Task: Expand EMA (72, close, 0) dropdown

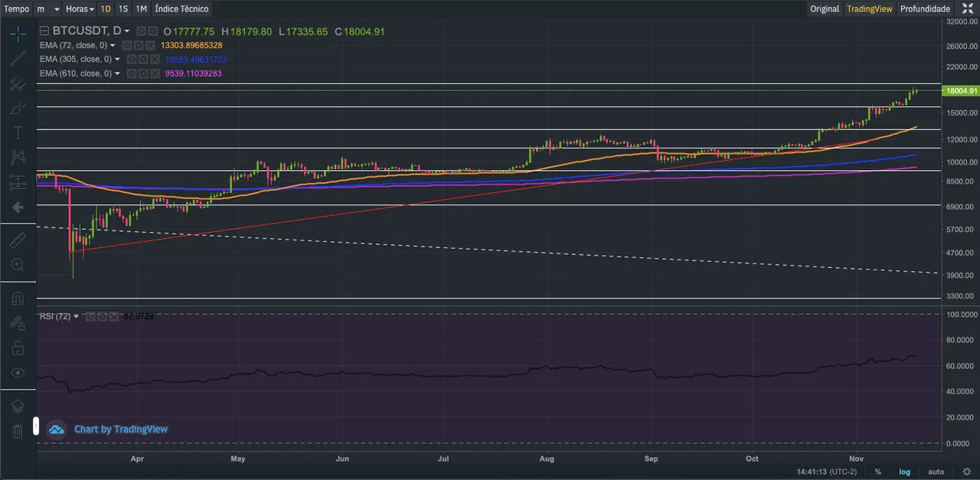Action: [x=113, y=45]
